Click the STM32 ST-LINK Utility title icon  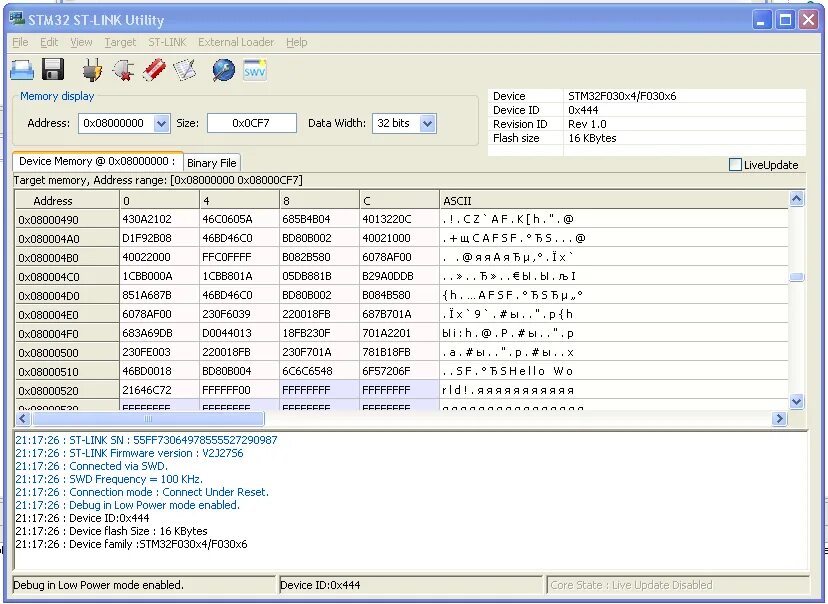click(17, 19)
